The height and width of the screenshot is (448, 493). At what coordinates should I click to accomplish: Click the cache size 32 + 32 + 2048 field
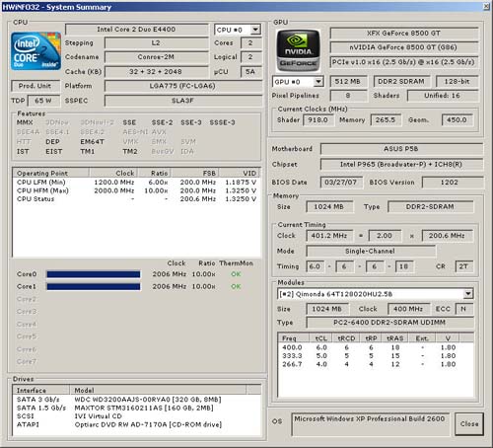coord(156,71)
